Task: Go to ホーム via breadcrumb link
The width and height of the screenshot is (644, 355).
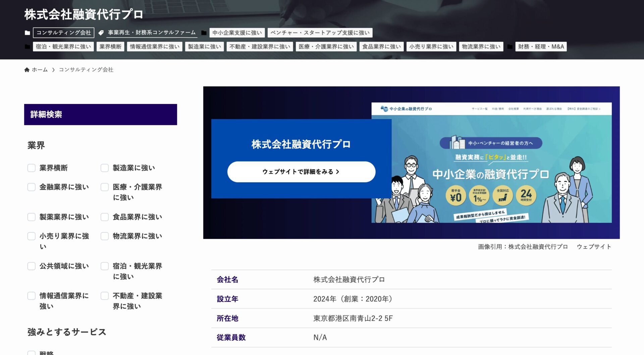Action: (x=40, y=70)
